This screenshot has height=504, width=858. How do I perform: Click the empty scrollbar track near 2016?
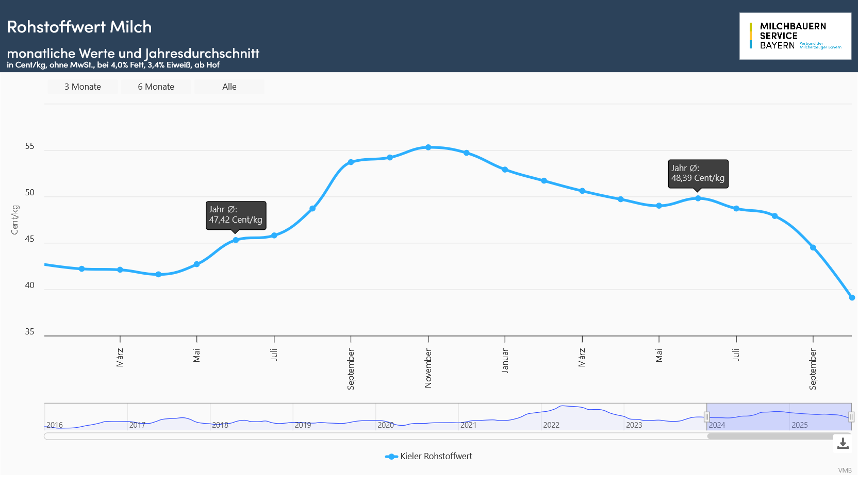(x=155, y=436)
